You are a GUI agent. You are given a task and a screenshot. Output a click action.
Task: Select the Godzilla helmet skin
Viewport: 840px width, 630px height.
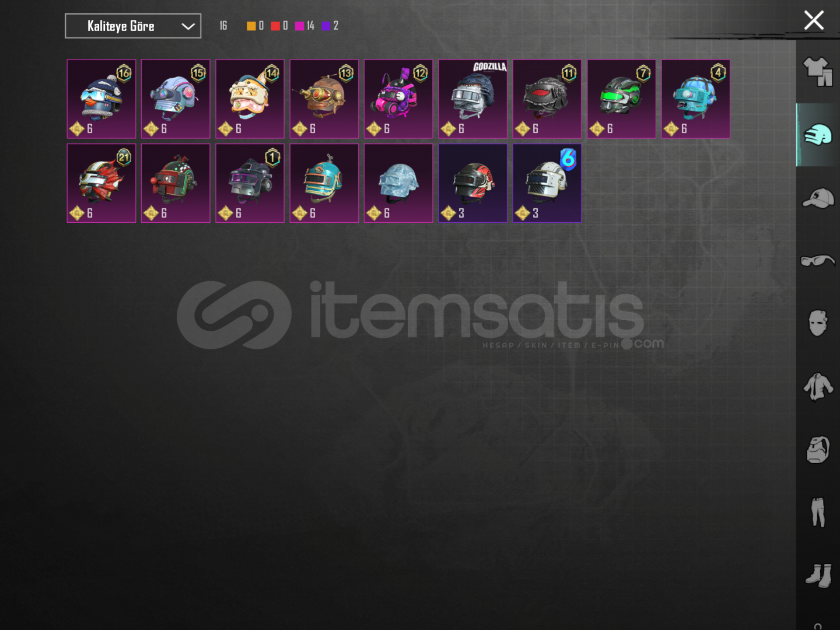tap(473, 99)
